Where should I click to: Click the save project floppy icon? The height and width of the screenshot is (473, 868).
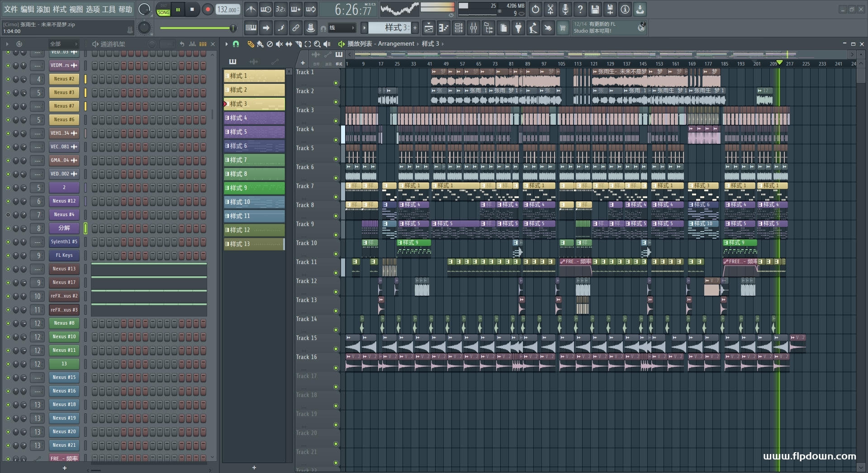tap(595, 9)
